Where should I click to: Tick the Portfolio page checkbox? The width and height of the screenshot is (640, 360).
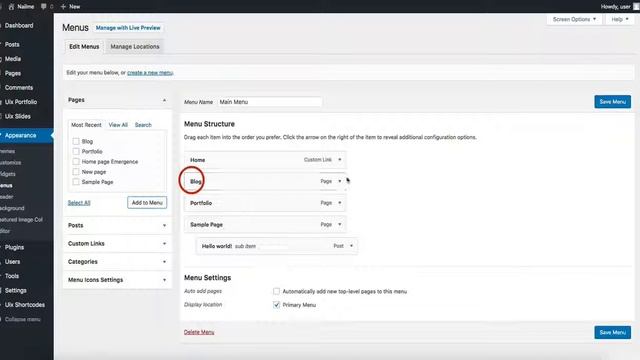[76, 151]
